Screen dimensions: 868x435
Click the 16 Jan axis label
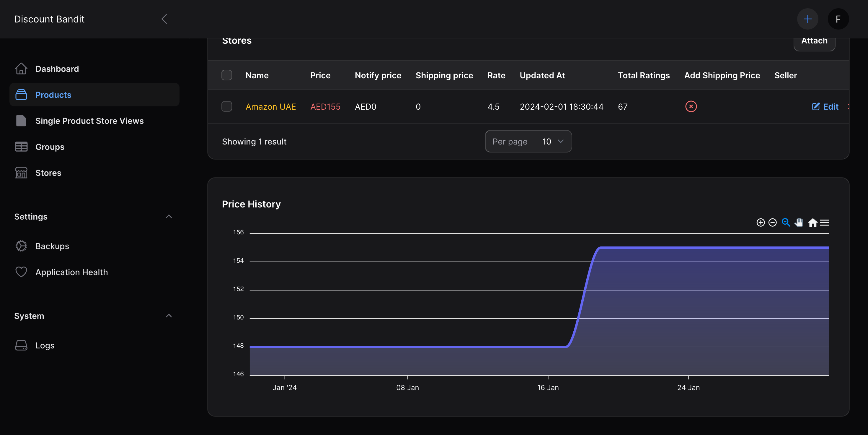pos(548,387)
